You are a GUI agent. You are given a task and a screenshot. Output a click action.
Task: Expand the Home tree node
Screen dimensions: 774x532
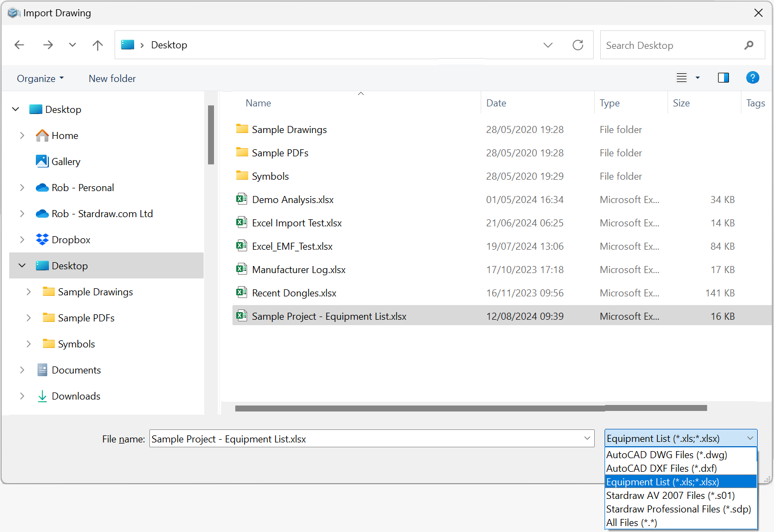(22, 135)
